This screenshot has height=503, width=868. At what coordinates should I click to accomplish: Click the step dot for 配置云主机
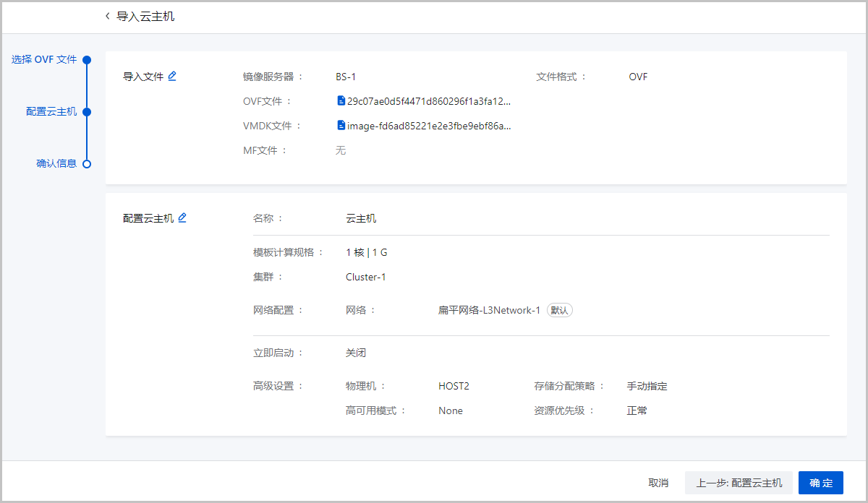coord(87,112)
